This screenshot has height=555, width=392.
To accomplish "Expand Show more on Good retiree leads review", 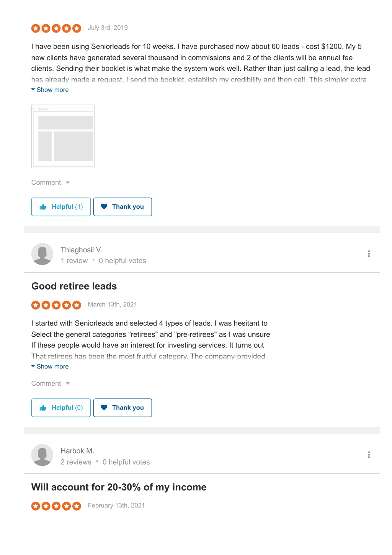I will click(50, 367).
